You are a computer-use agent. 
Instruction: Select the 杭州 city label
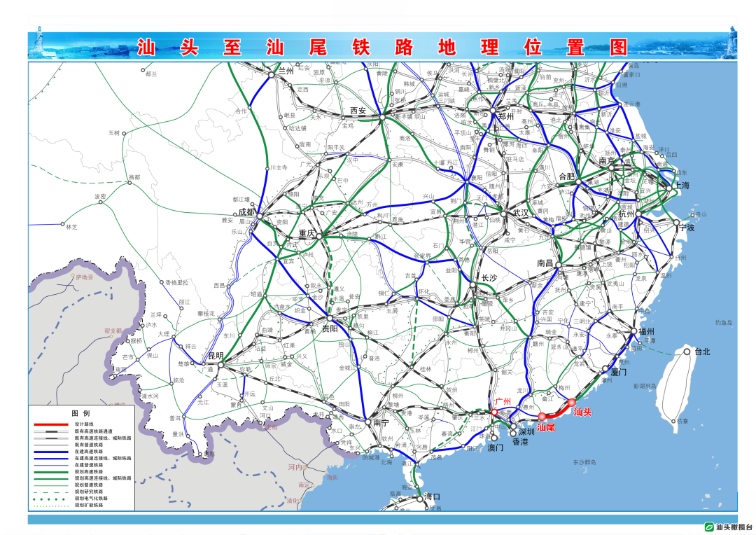tap(626, 214)
